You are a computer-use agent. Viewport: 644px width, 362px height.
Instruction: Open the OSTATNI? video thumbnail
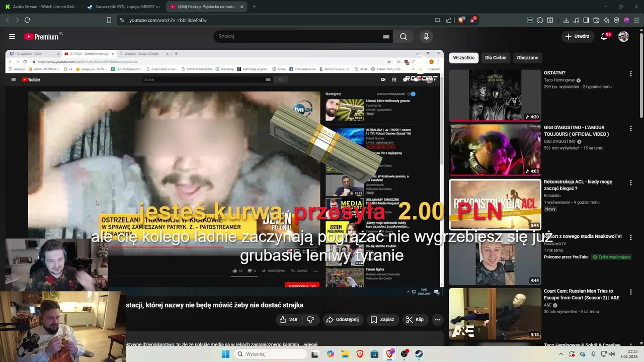(495, 95)
